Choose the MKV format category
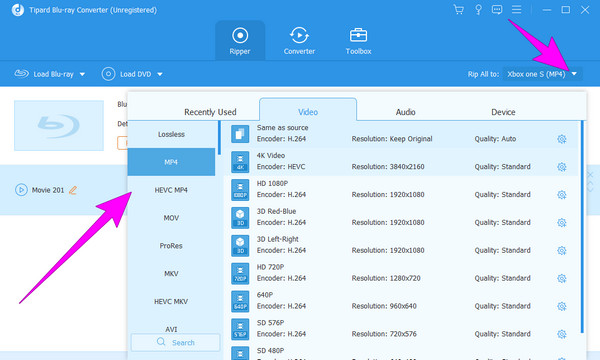 171,274
